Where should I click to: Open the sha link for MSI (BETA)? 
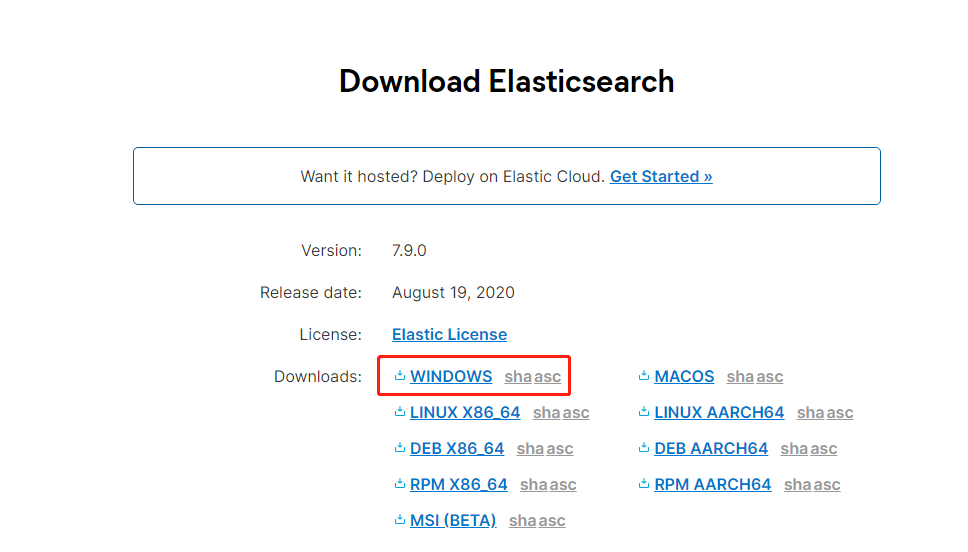tap(522, 521)
